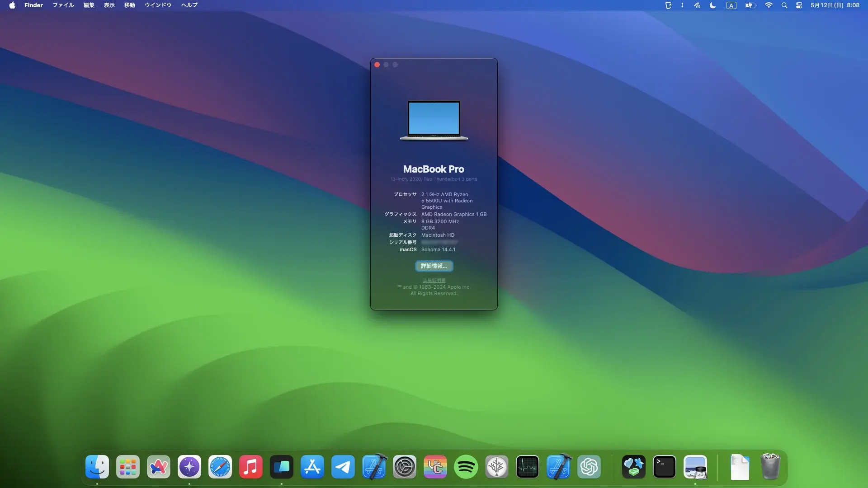Select the "Sonoma 14.4.1" version text
868x488 pixels.
pos(439,249)
